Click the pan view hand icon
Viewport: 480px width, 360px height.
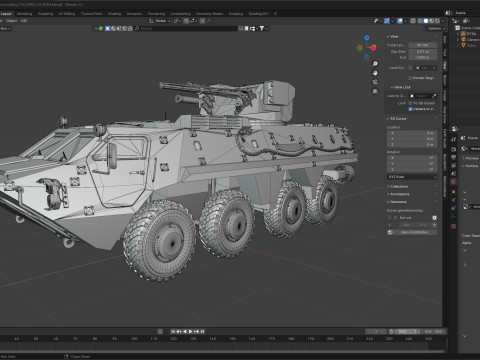[375, 73]
